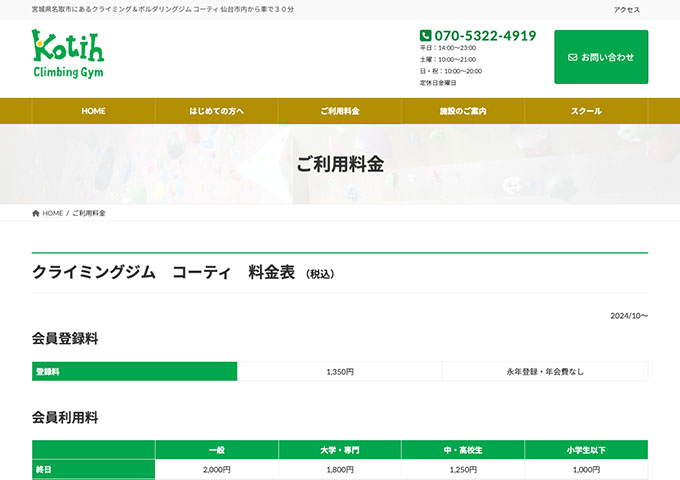The image size is (680, 480).
Task: Click the 2,000円 price cell
Action: coord(216,470)
